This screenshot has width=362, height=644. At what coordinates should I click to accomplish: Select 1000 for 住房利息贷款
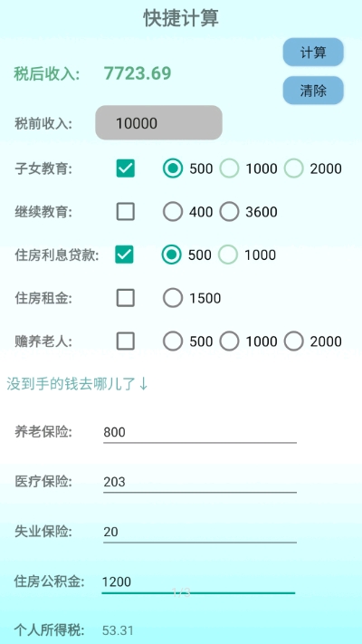[x=247, y=255]
